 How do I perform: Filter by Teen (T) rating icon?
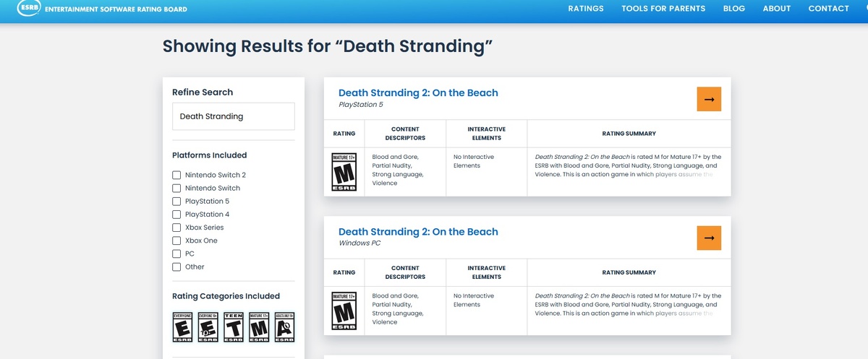click(234, 327)
